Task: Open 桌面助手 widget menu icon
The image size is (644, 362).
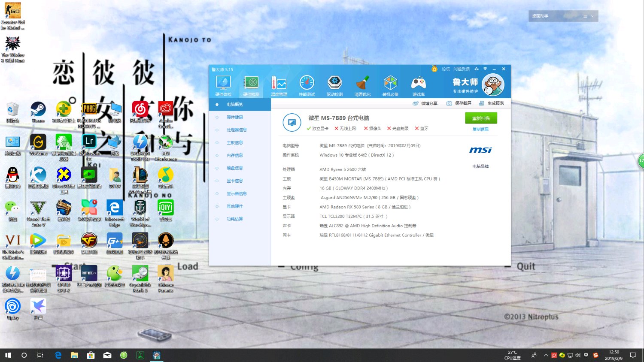Action: point(585,16)
